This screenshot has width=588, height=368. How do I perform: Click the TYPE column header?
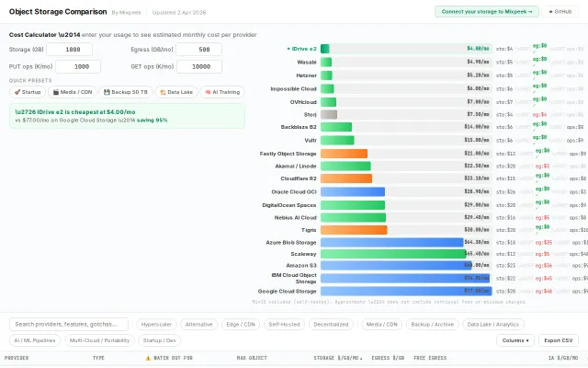pyautogui.click(x=98, y=358)
